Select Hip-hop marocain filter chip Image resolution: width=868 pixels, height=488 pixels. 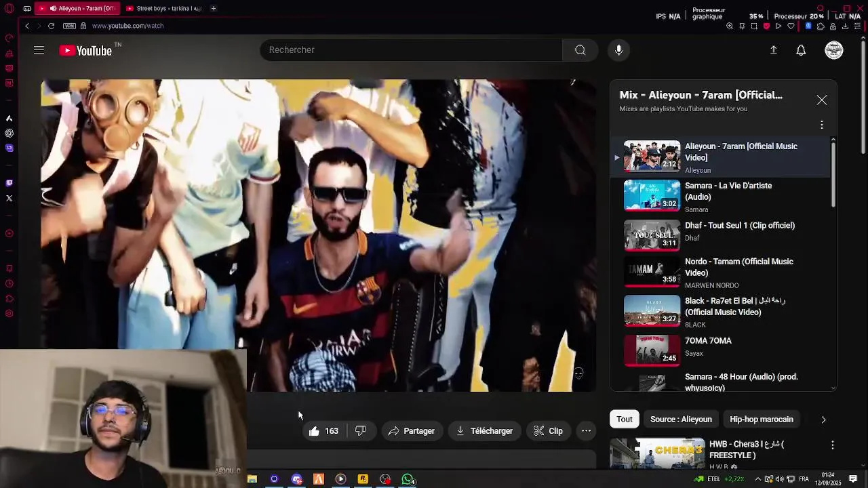tap(762, 420)
